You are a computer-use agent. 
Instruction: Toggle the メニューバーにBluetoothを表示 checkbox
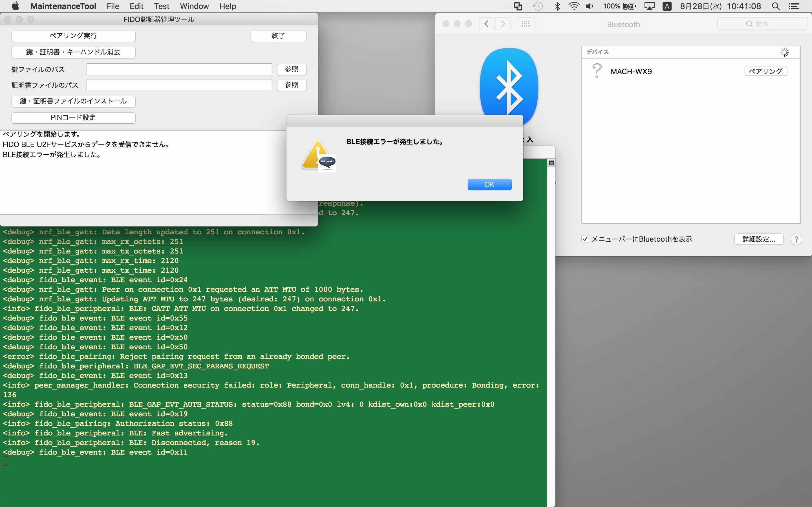pos(586,239)
